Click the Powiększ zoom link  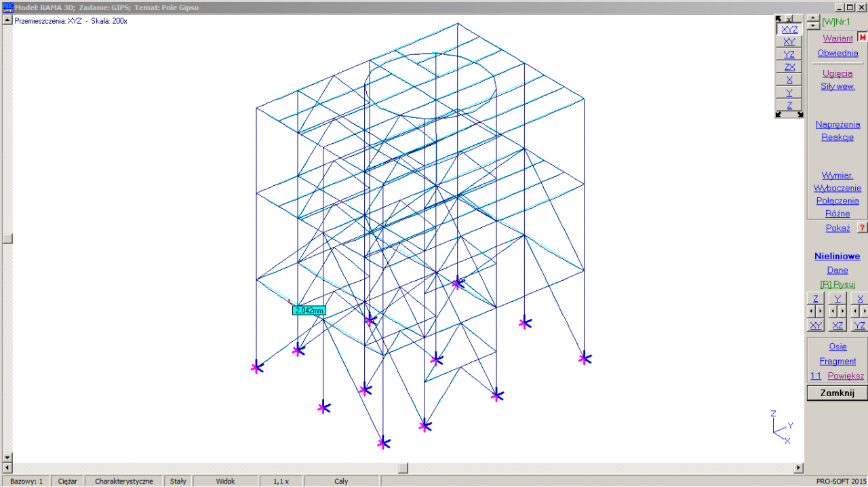point(846,376)
